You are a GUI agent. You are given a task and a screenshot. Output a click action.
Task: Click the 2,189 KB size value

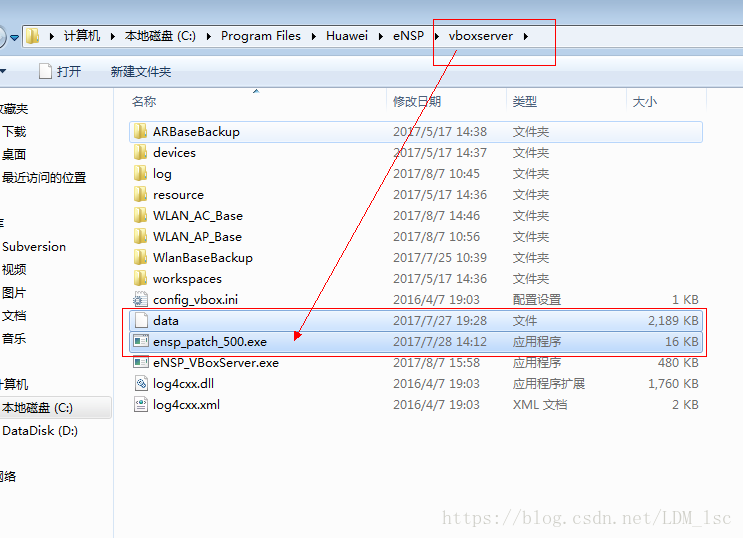[673, 320]
